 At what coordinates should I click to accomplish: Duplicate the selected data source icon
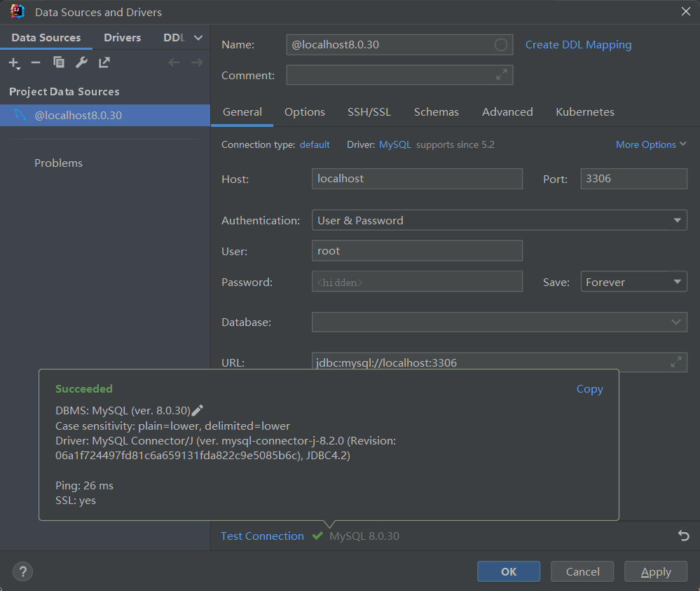tap(58, 62)
